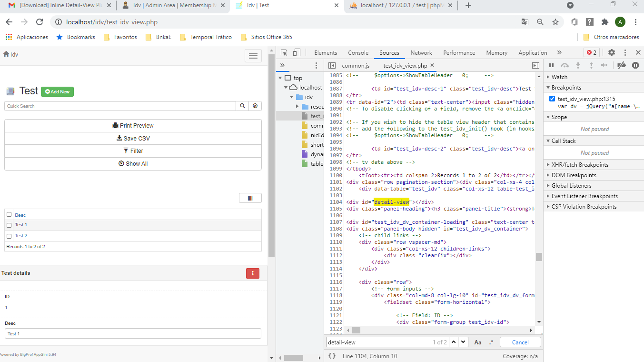Collapse the Call Stack section
Screen dimensions: 644x362
click(x=594, y=141)
